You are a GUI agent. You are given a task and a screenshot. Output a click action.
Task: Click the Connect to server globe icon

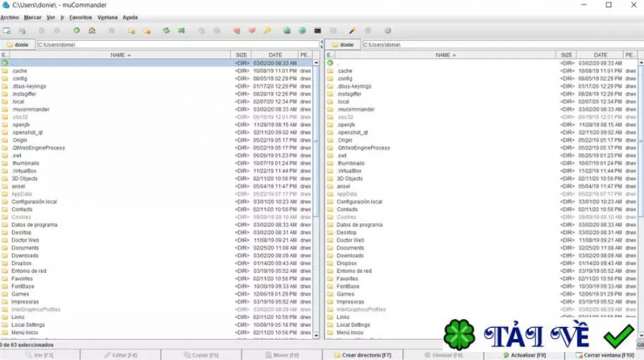[x=287, y=31]
